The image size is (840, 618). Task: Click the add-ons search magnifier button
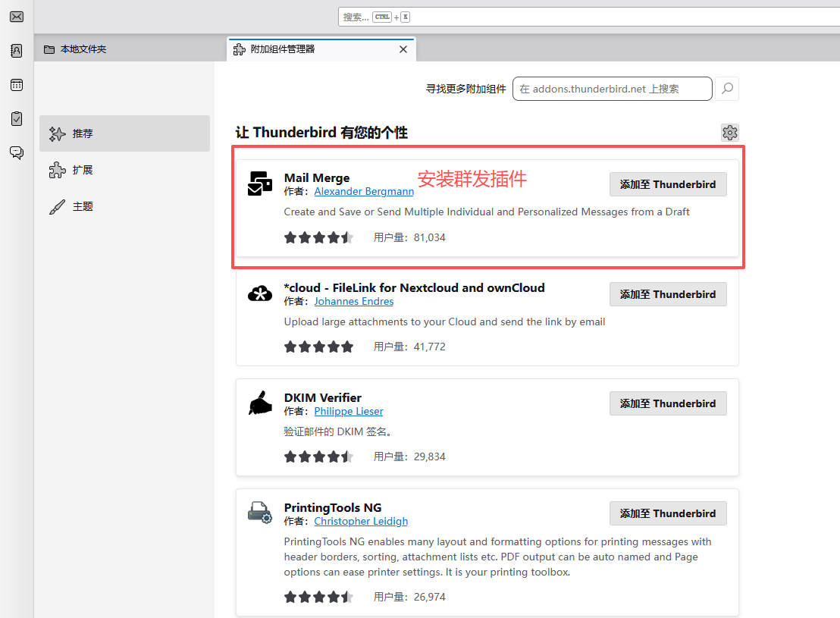pos(727,89)
